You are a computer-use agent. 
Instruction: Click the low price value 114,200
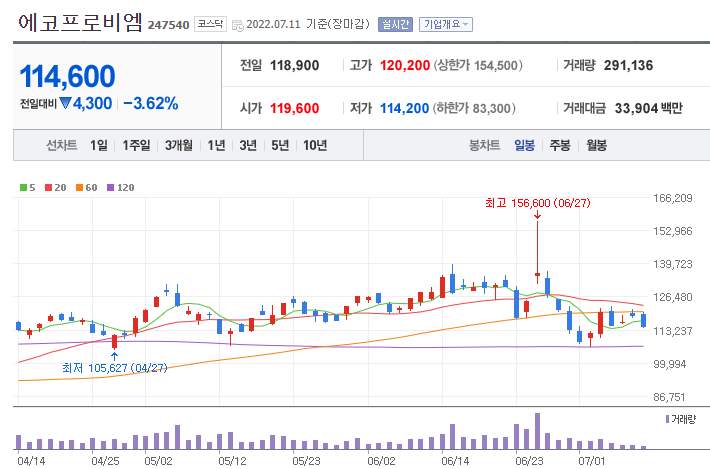coord(404,109)
